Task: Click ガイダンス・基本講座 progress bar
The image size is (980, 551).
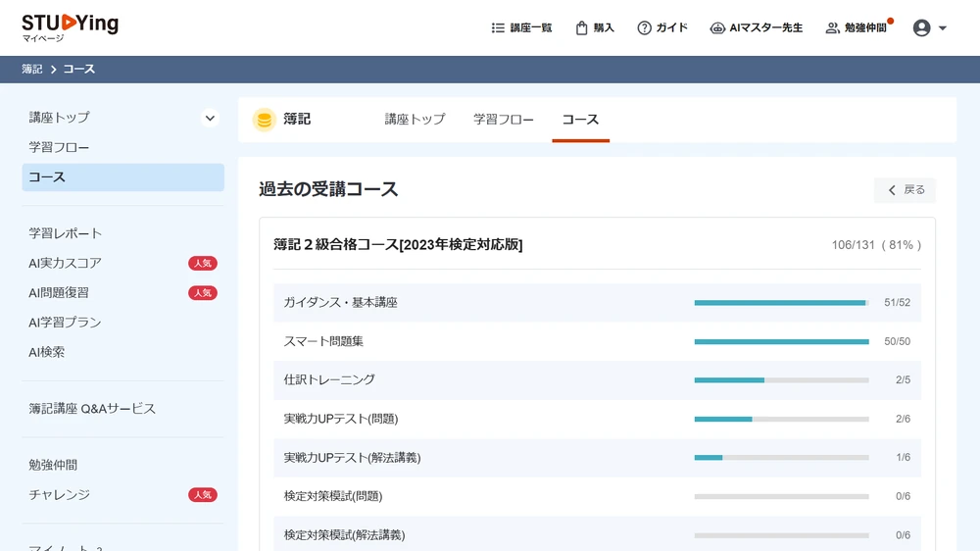Action: coord(781,303)
